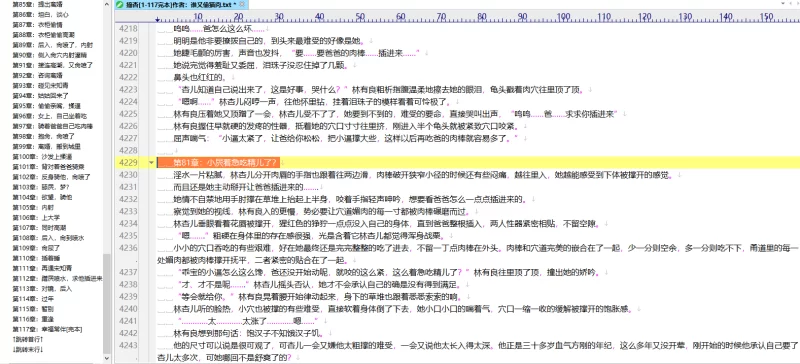Click ruler at column 150 mark
Image resolution: width=800 pixels, height=364 pixels.
pyautogui.click(x=766, y=16)
